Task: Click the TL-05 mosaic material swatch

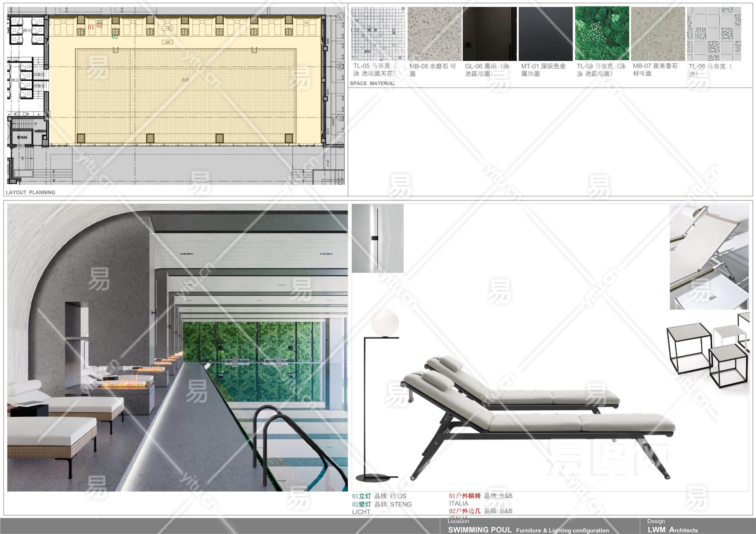Action: point(378,34)
